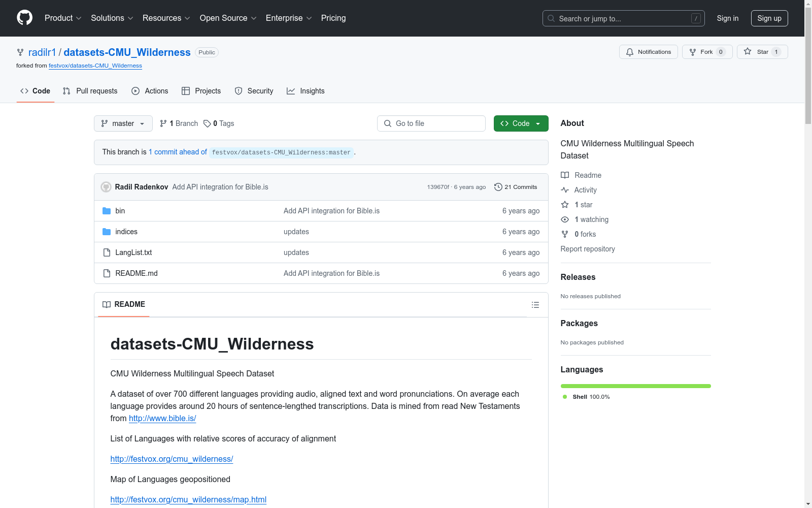
Task: Click the search magnifier icon in header
Action: click(x=551, y=18)
